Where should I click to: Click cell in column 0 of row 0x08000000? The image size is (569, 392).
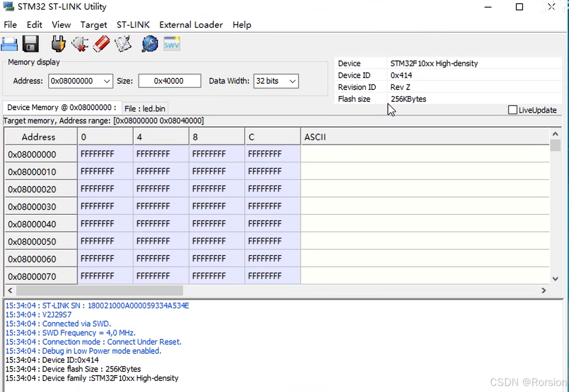tap(105, 154)
